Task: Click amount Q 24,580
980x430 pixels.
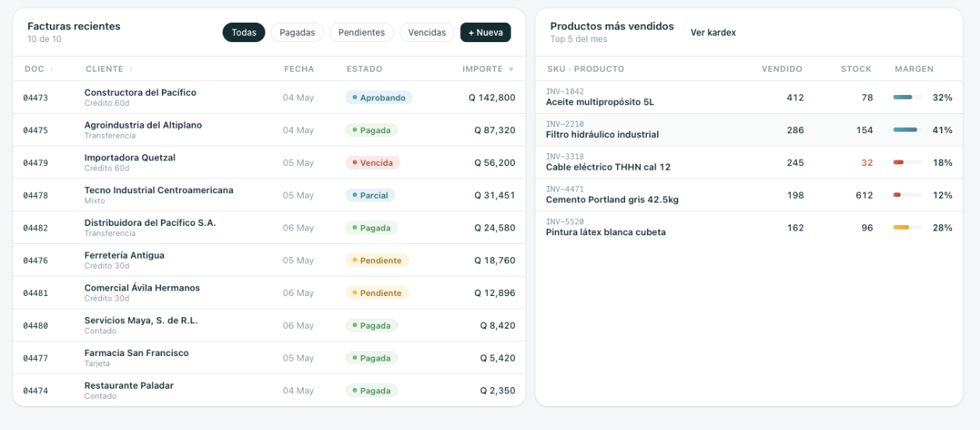Action: point(494,227)
